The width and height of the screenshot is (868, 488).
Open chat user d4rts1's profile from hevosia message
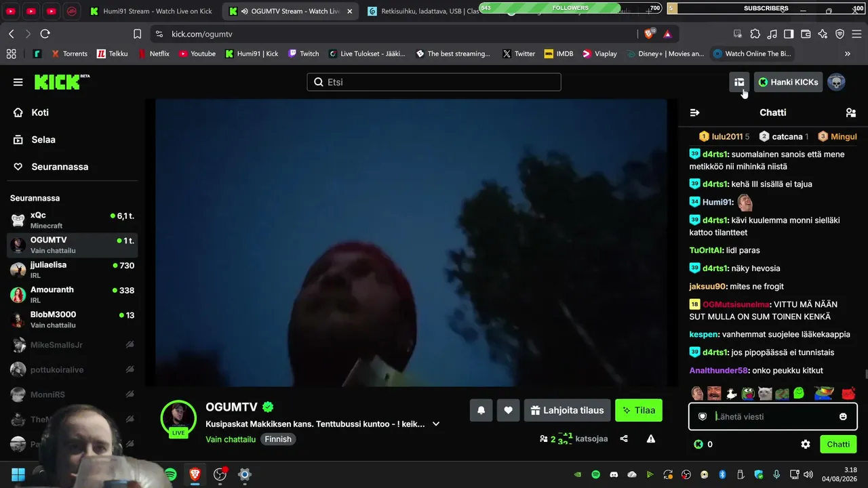[715, 268]
